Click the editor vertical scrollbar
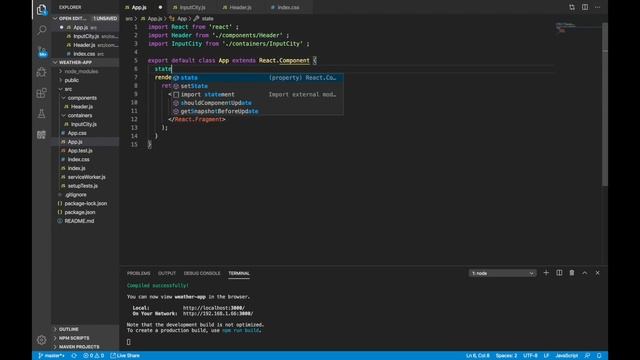The width and height of the screenshot is (640, 360). click(x=605, y=104)
